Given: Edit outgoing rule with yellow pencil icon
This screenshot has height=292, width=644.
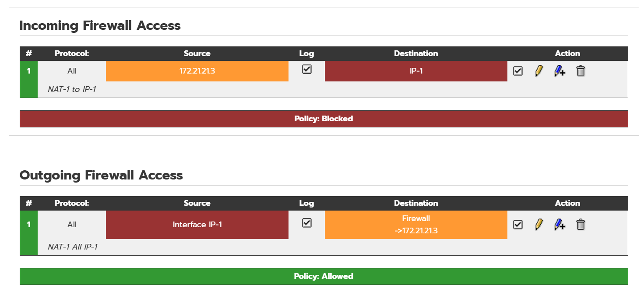Looking at the screenshot, I should (x=539, y=225).
